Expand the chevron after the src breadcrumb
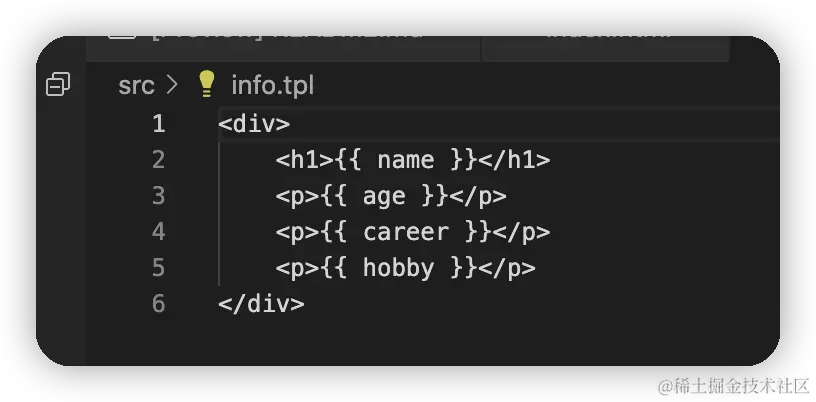This screenshot has width=816, height=402. (x=172, y=85)
